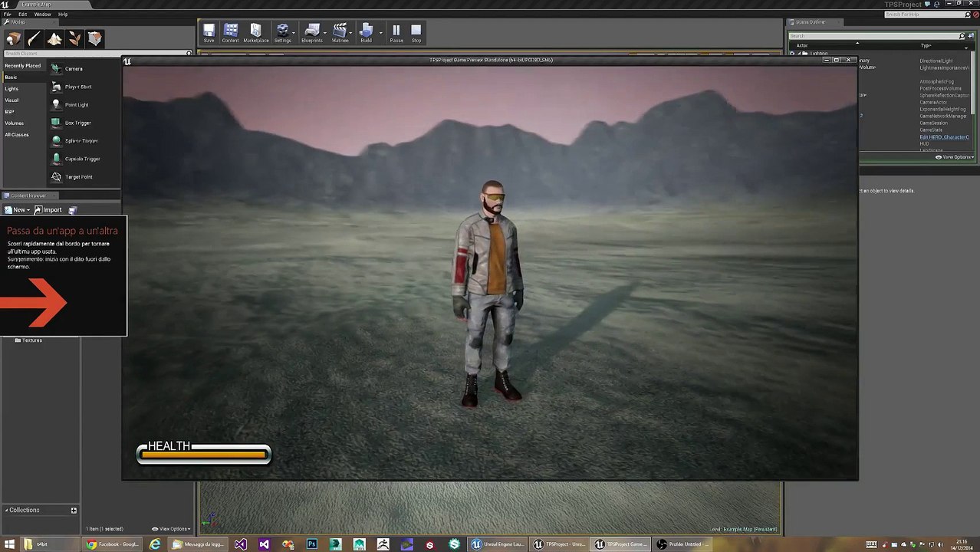Open the Edit HERO_Character link
Viewport: 980px width, 552px height.
click(944, 137)
